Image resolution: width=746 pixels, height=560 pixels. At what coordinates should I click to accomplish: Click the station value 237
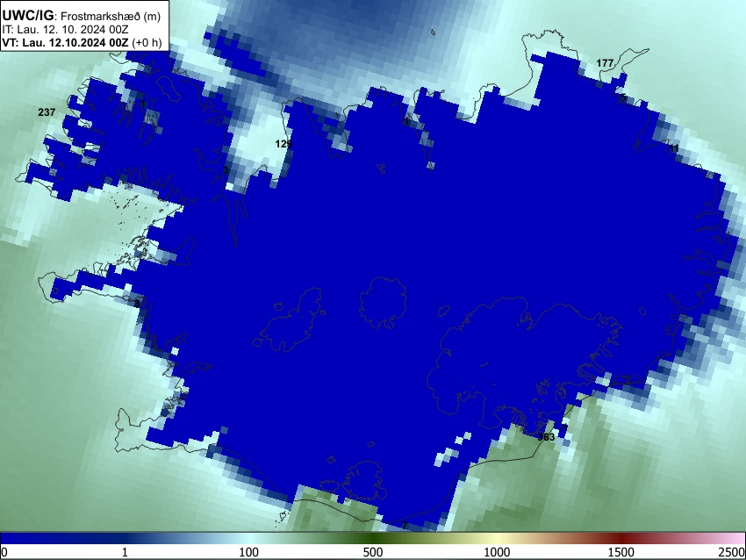[x=47, y=112]
